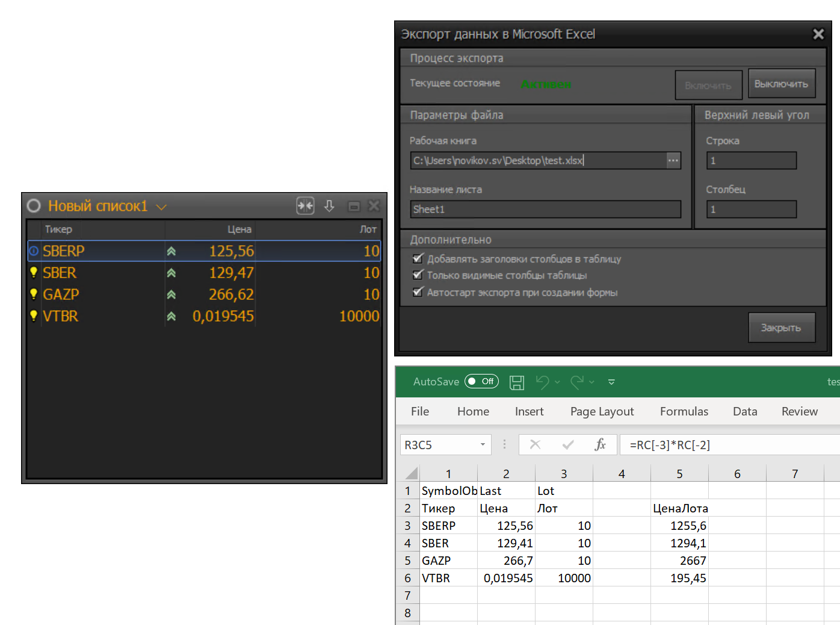Toggle Только видимые столбцы таблицы checkbox
840x625 pixels.
coord(418,275)
